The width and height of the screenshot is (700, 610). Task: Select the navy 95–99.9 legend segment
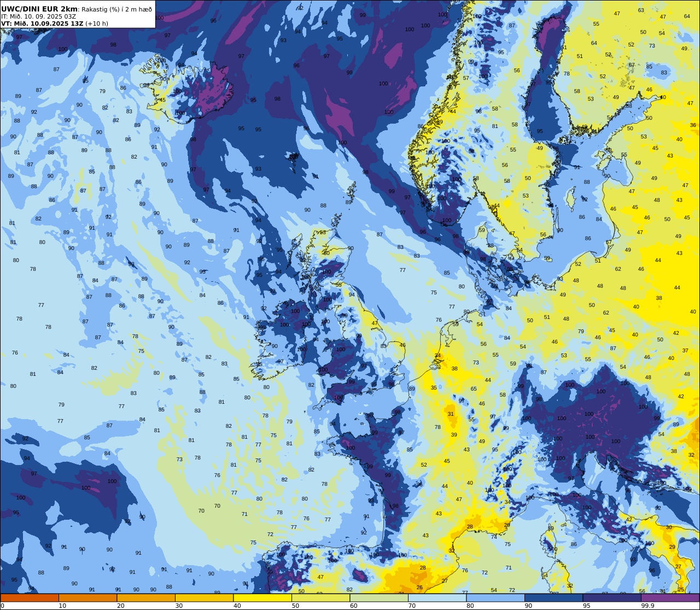tap(612, 597)
